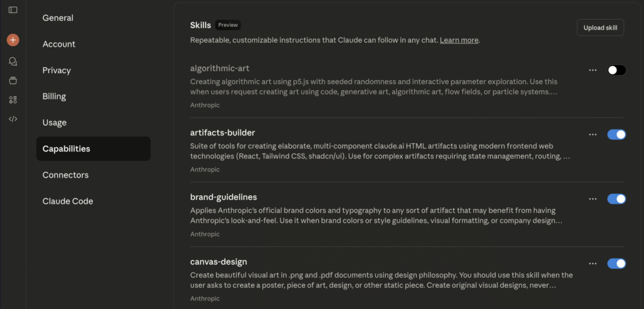Open more options for artifacts-builder
This screenshot has height=309, width=644.
(x=593, y=134)
